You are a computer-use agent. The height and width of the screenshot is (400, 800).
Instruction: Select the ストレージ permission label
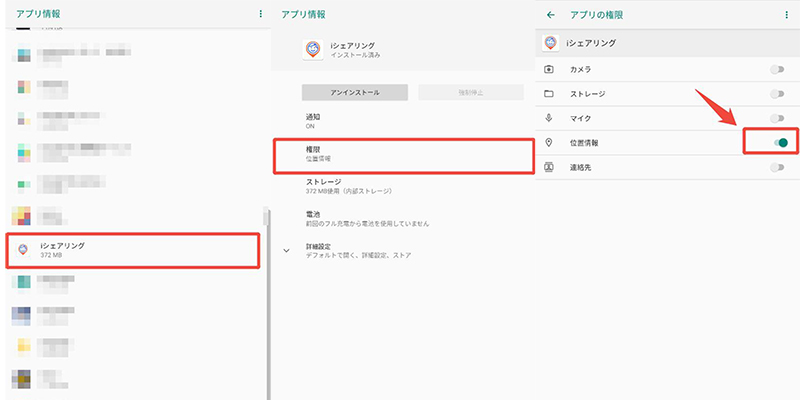[587, 94]
